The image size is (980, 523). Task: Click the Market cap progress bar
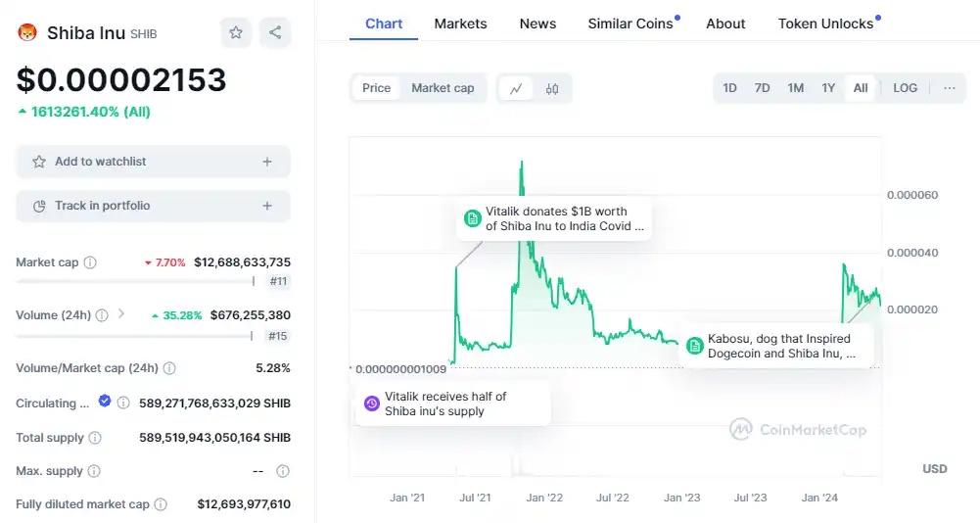click(133, 281)
